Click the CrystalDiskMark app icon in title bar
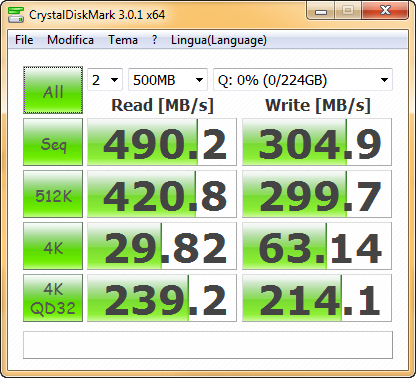Viewport: 416px width, 378px height. pyautogui.click(x=15, y=14)
